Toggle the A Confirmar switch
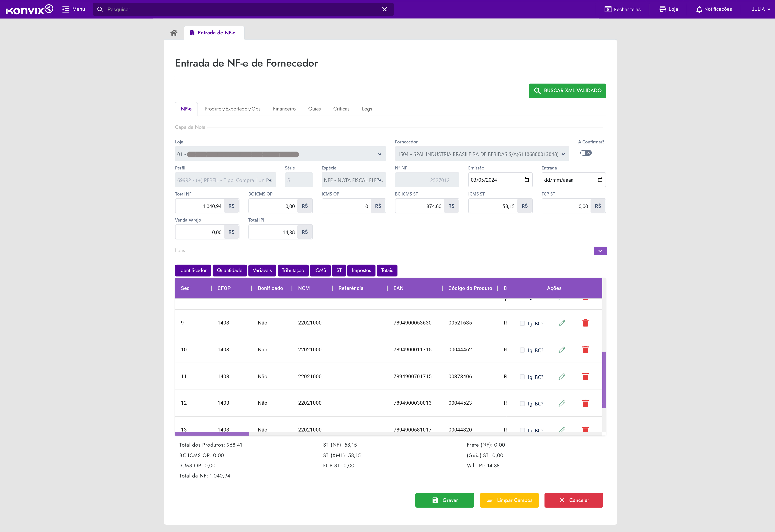The width and height of the screenshot is (775, 532). pyautogui.click(x=585, y=153)
